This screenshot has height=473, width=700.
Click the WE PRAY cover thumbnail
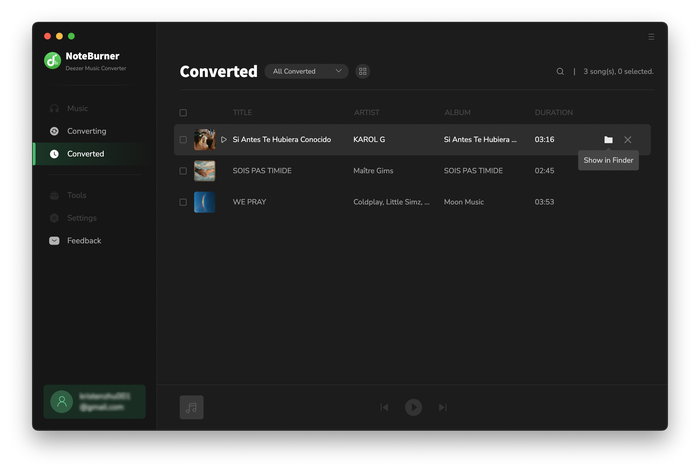204,202
